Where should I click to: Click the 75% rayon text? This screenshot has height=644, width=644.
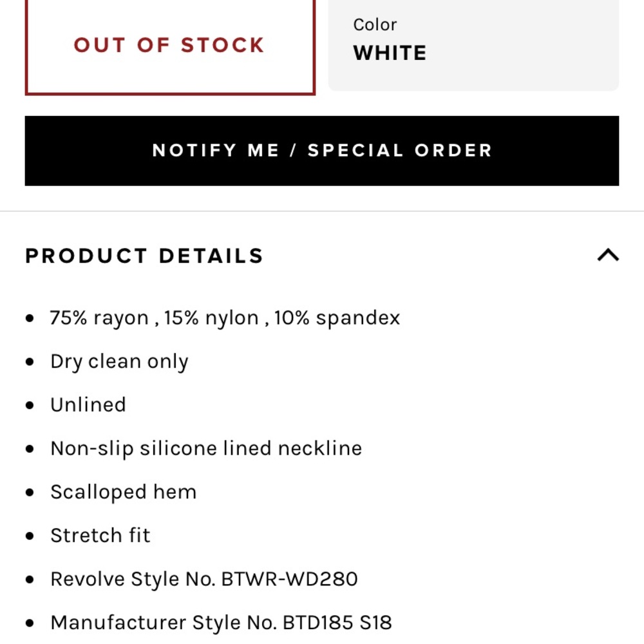[99, 318]
